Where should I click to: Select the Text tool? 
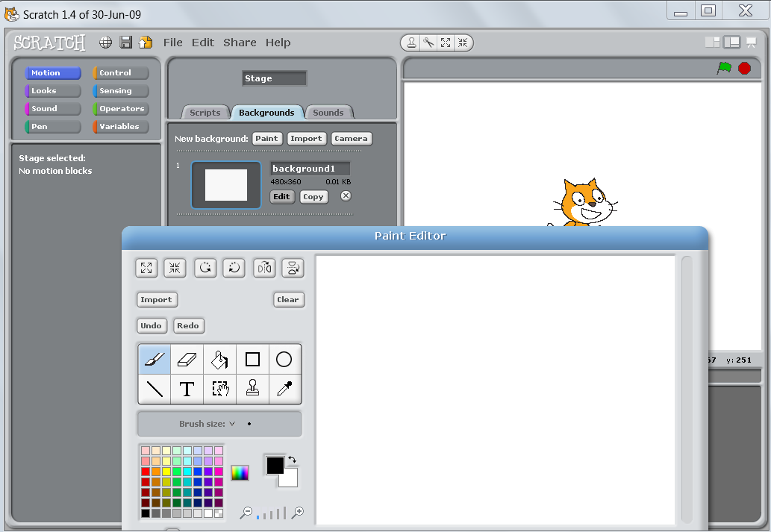[x=187, y=389]
